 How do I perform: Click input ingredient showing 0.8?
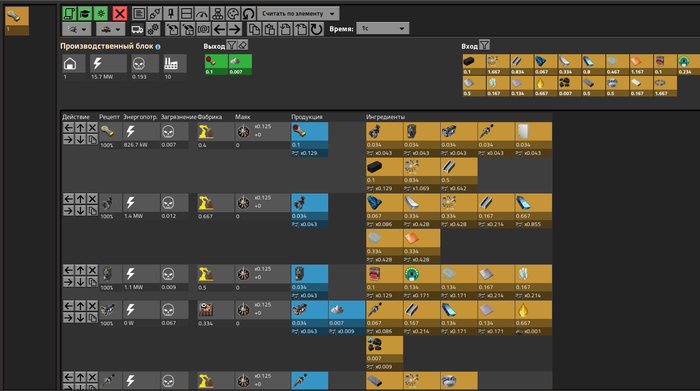coord(594,64)
